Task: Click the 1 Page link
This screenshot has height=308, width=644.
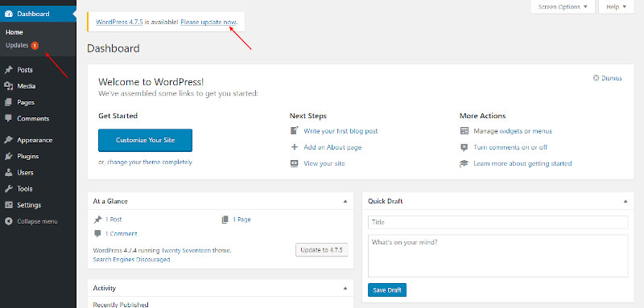Action: click(x=242, y=220)
